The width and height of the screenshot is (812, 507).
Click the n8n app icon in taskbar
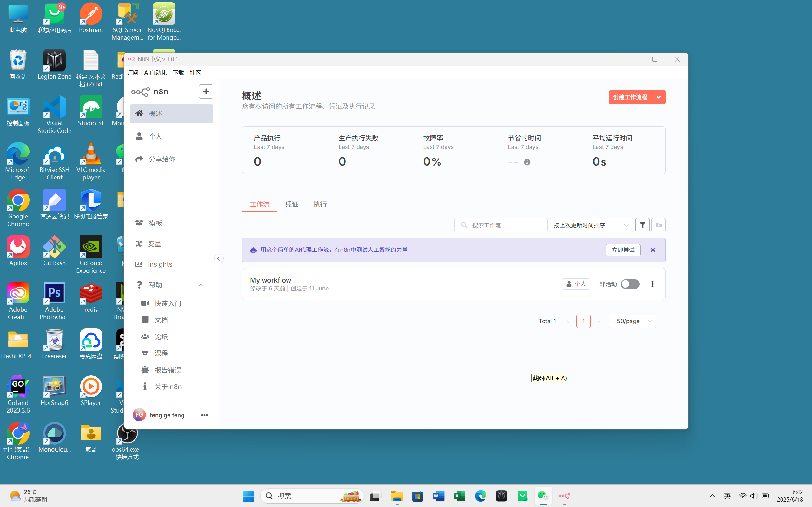coord(564,496)
